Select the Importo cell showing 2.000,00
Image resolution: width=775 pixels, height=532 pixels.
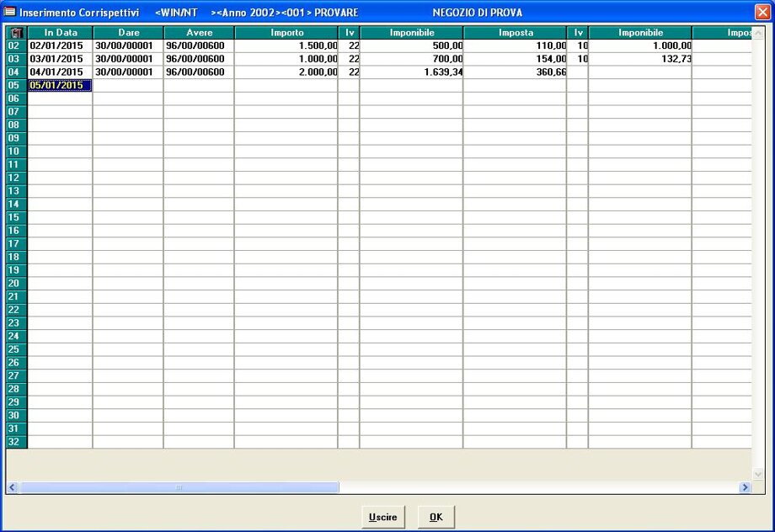coord(286,72)
